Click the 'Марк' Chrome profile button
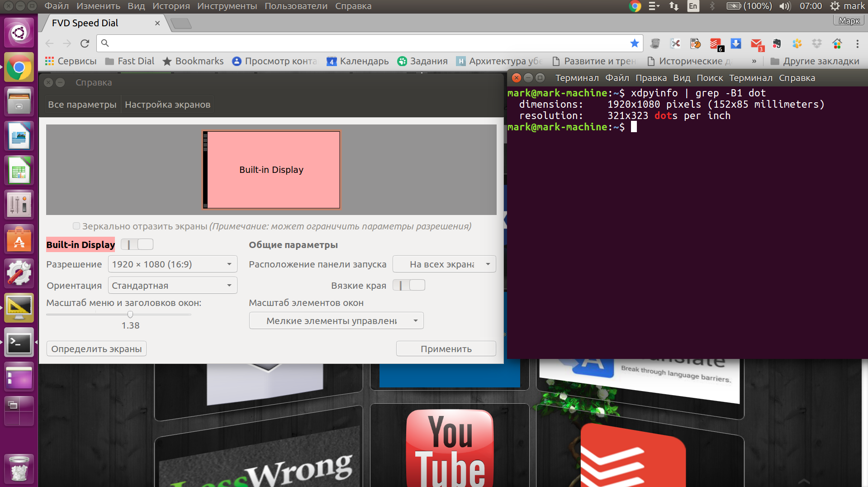 [849, 21]
